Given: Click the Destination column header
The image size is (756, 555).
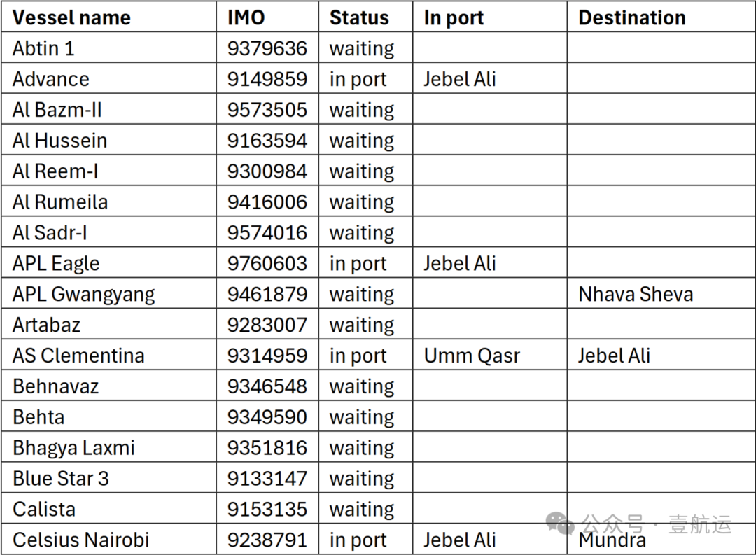Looking at the screenshot, I should 631,17.
